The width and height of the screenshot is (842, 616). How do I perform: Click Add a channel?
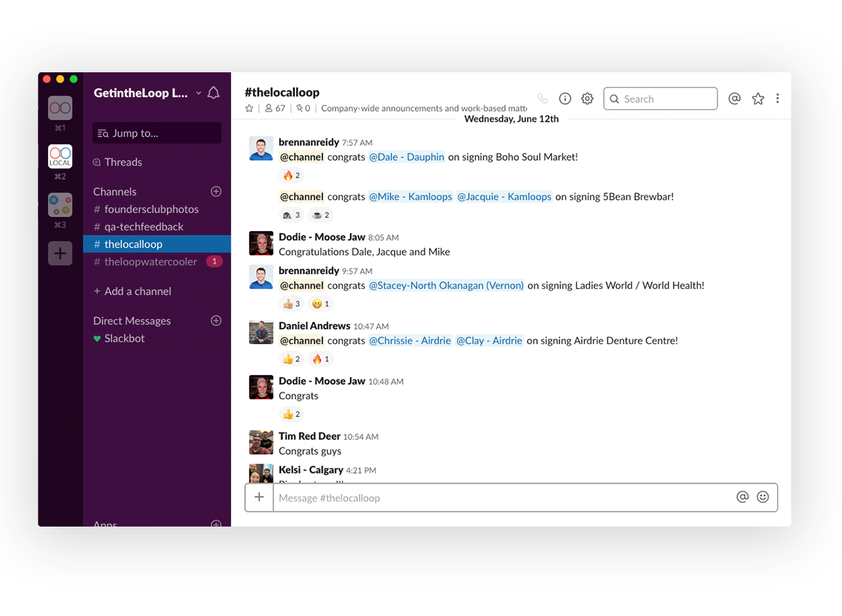pyautogui.click(x=132, y=291)
